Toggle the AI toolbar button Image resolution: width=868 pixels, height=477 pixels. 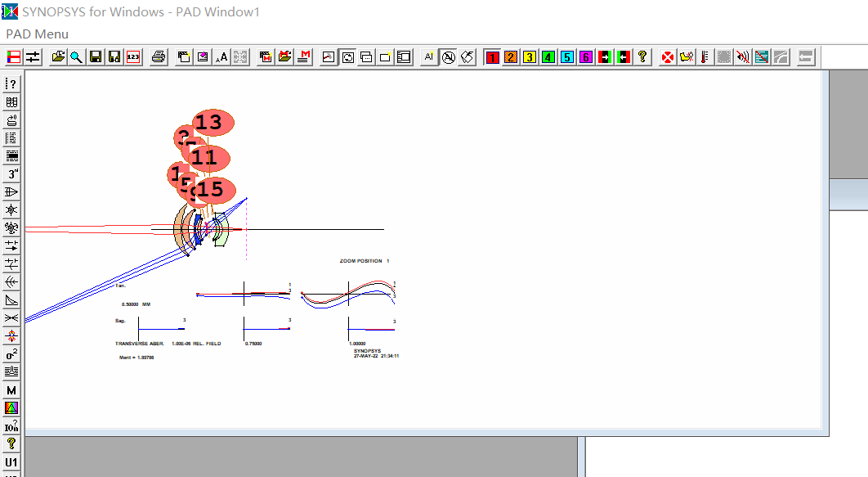click(x=429, y=57)
